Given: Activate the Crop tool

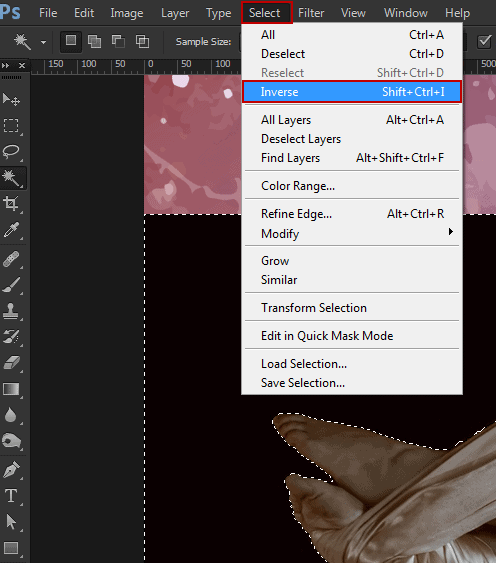Looking at the screenshot, I should 11,204.
